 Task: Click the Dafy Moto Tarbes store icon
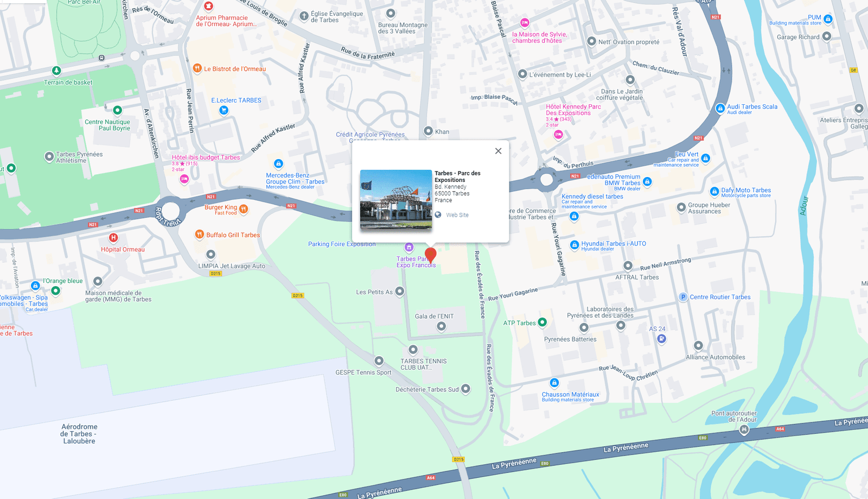coord(714,192)
